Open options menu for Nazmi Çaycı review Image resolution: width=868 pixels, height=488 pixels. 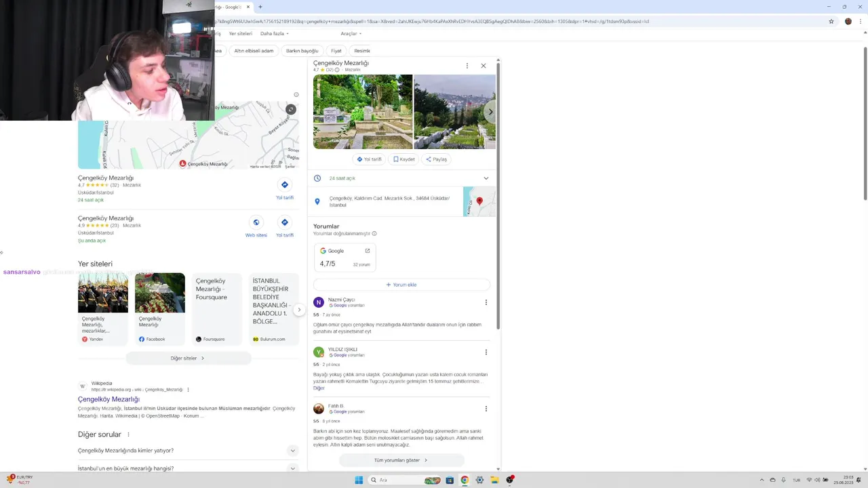tap(486, 302)
